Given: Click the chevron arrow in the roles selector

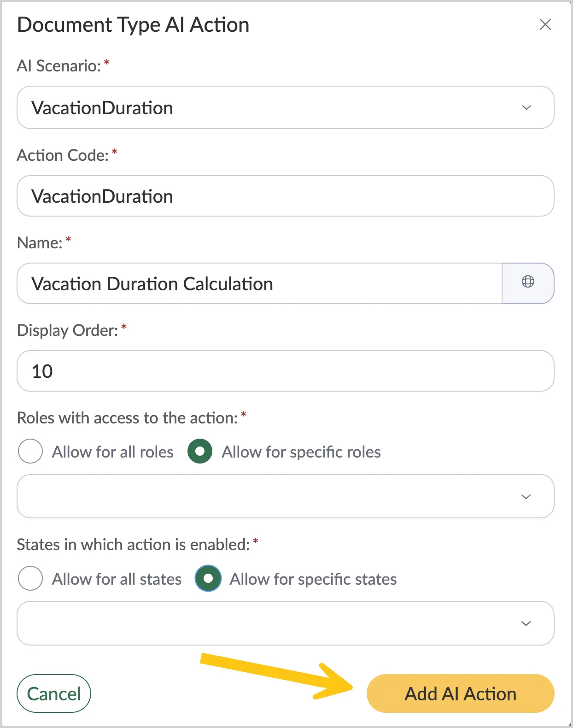Looking at the screenshot, I should [526, 497].
